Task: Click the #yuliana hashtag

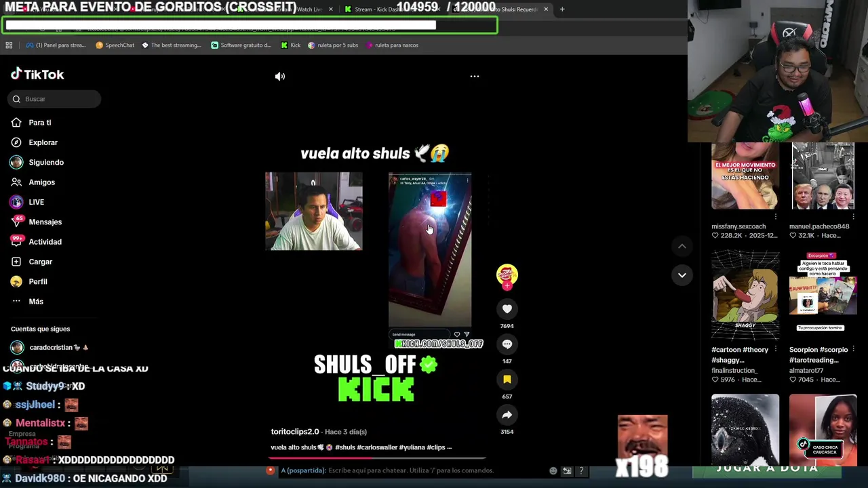Action: 412,447
